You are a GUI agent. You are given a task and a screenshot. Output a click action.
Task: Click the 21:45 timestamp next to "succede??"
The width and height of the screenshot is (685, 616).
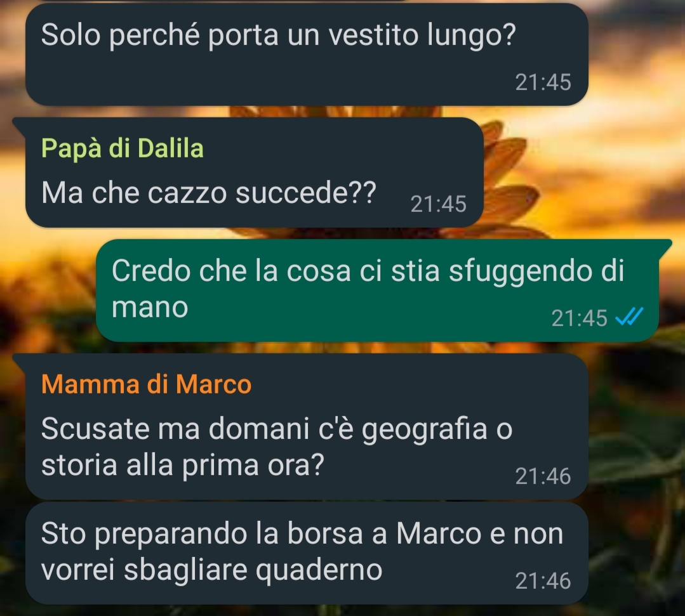439,204
